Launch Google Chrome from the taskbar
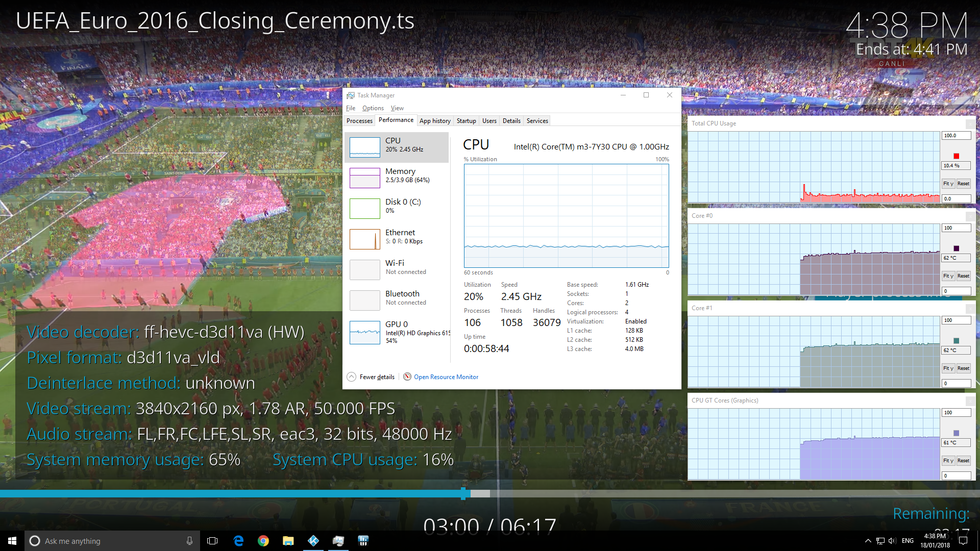Screen dimensions: 980x551 [x=263, y=541]
